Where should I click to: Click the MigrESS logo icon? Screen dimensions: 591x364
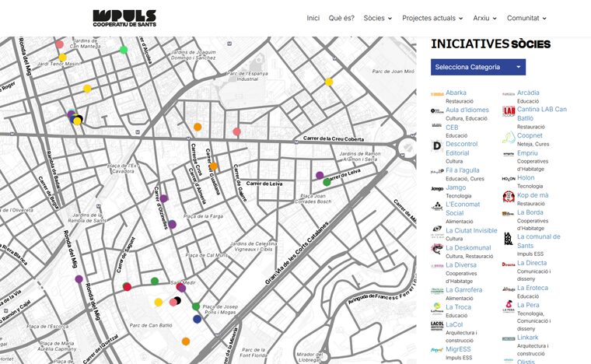pos(437,351)
